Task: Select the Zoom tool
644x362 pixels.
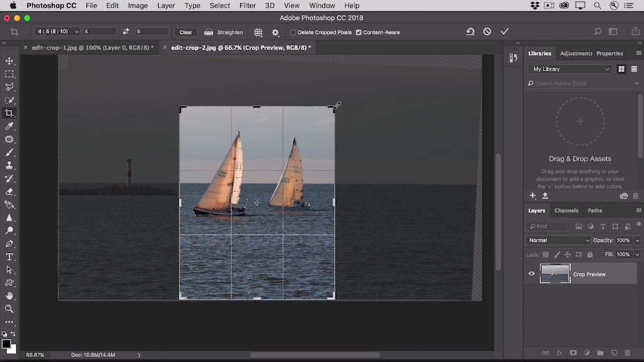Action: 9,309
